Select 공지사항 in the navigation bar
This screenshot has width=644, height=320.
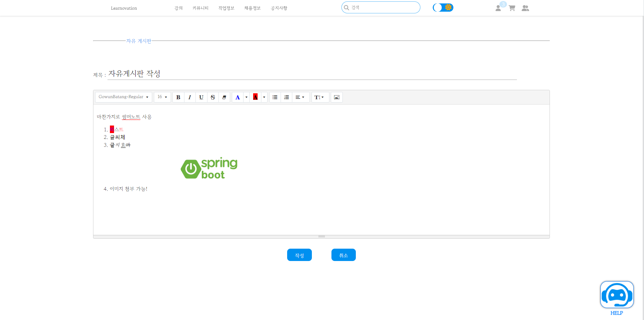coord(279,8)
